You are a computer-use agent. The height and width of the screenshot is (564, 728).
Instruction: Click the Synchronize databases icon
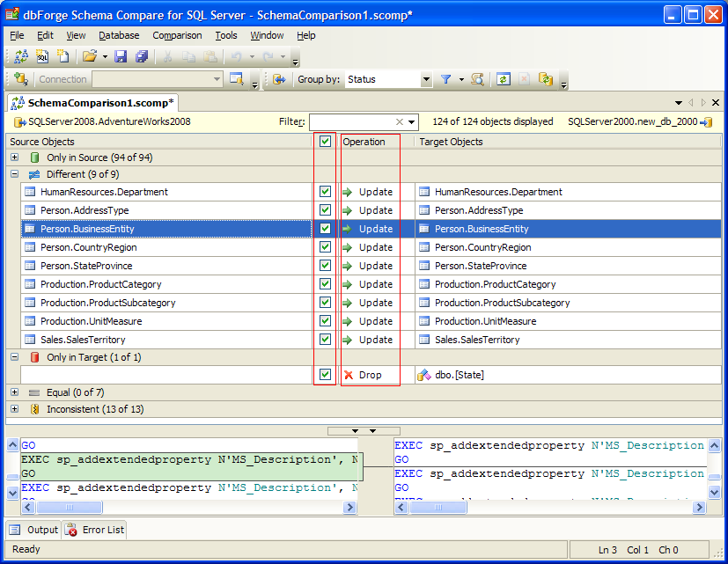coord(546,79)
